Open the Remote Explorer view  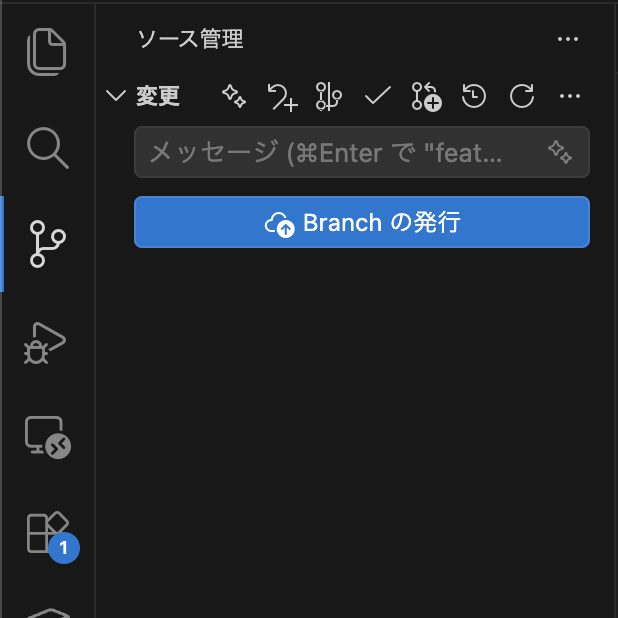coord(48,437)
